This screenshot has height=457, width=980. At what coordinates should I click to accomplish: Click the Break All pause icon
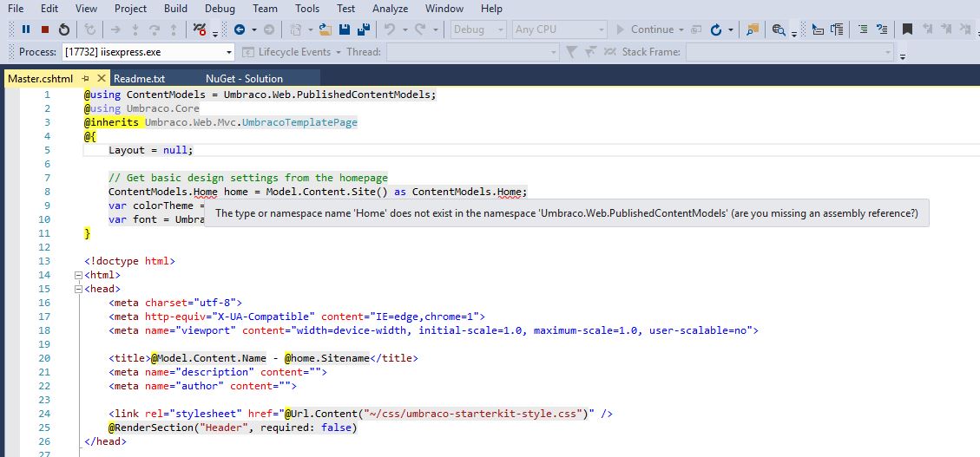(26, 29)
